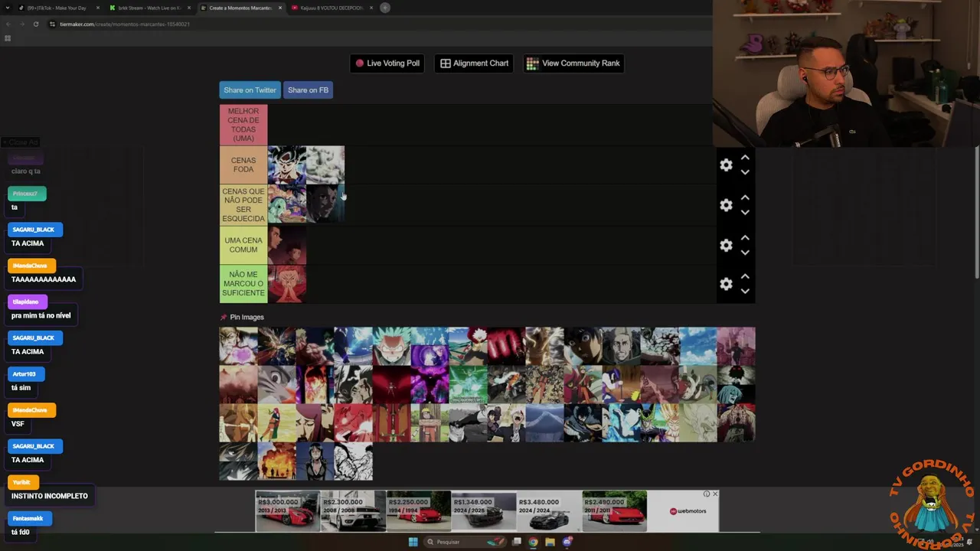
Task: Open the tab search dropdown arrow
Action: coord(8,8)
